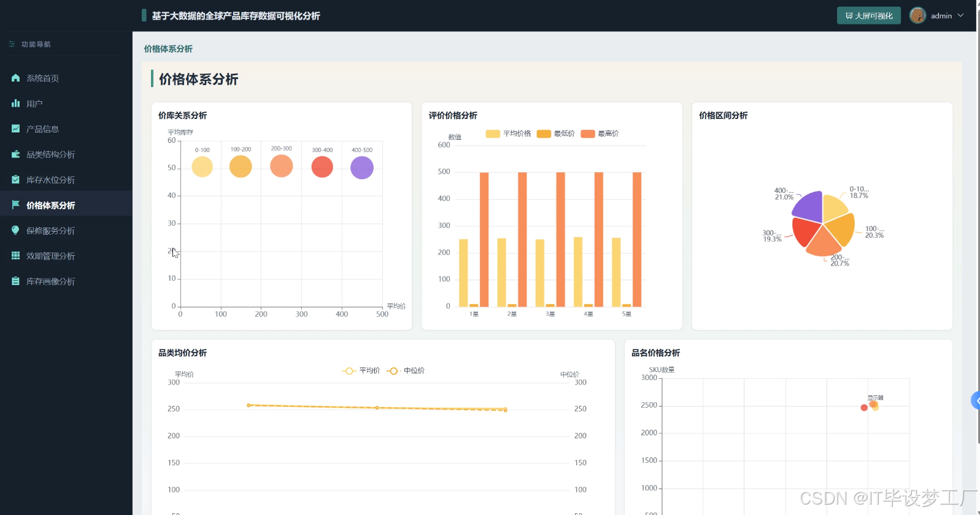980x515 pixels.
Task: Click the 品类均价分析 chart title
Action: 183,353
